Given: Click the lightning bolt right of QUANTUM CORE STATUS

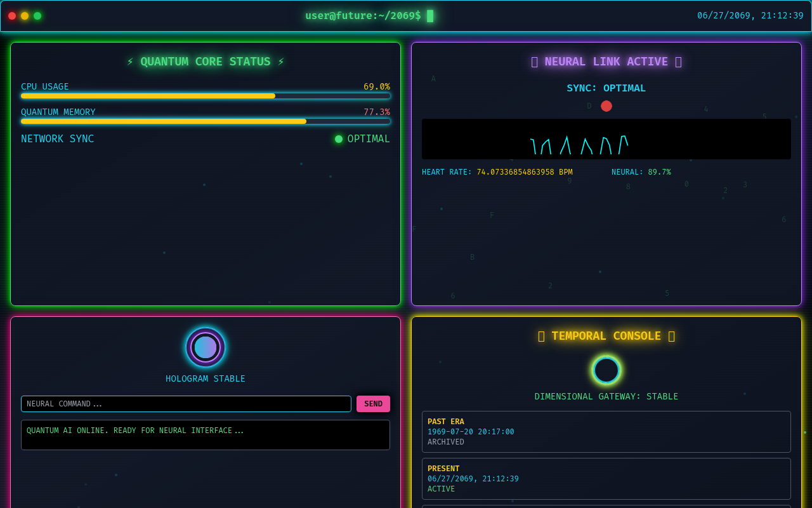Looking at the screenshot, I should [280, 62].
